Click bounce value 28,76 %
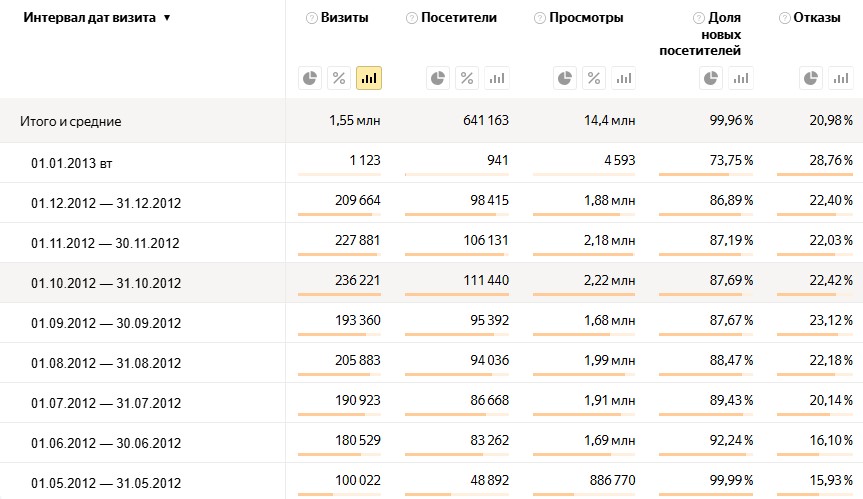The width and height of the screenshot is (863, 499). pos(831,160)
